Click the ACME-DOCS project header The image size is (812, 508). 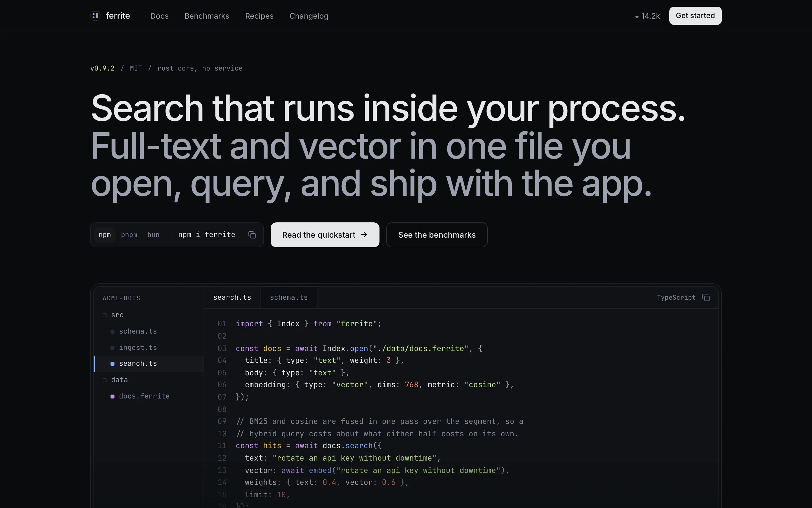(122, 298)
